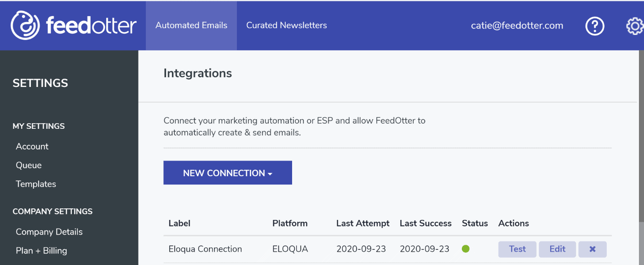Open the settings gear icon
This screenshot has width=644, height=265.
point(635,26)
